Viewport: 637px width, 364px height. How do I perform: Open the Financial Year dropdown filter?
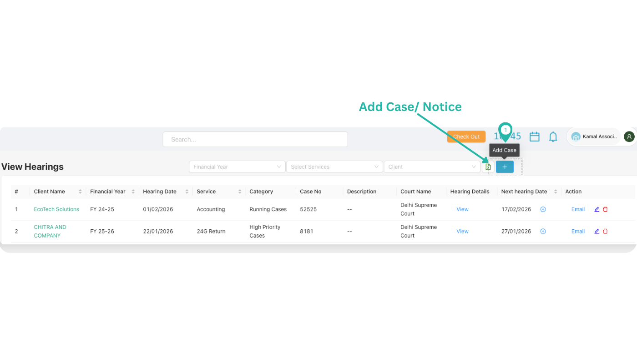coord(237,167)
